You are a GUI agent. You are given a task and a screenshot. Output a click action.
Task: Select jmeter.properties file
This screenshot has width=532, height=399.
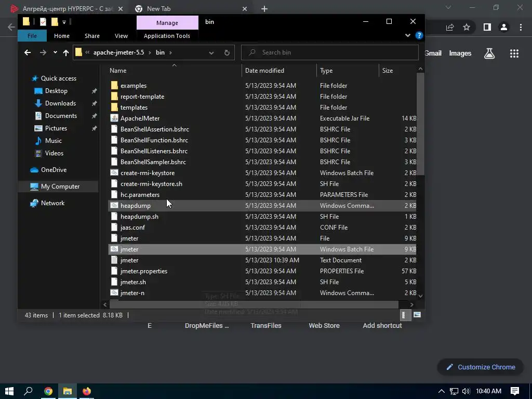point(143,271)
